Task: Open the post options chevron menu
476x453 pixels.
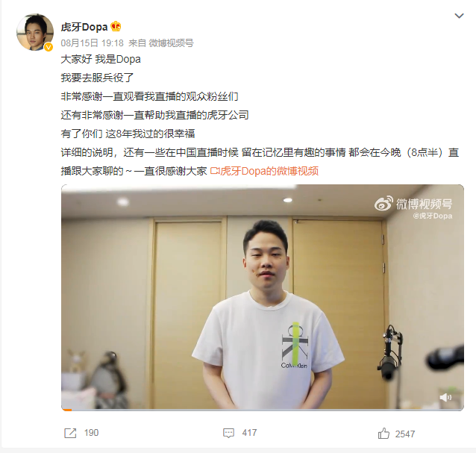Action: tap(459, 16)
